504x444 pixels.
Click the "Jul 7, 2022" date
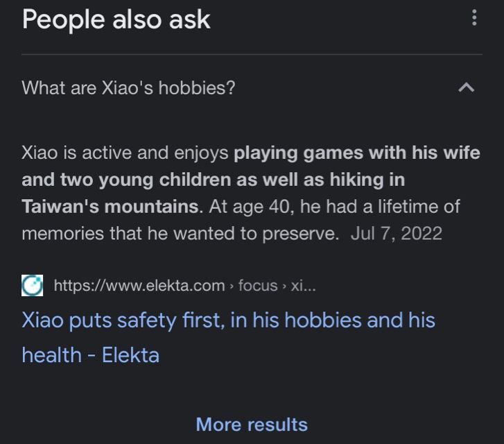[x=396, y=232]
